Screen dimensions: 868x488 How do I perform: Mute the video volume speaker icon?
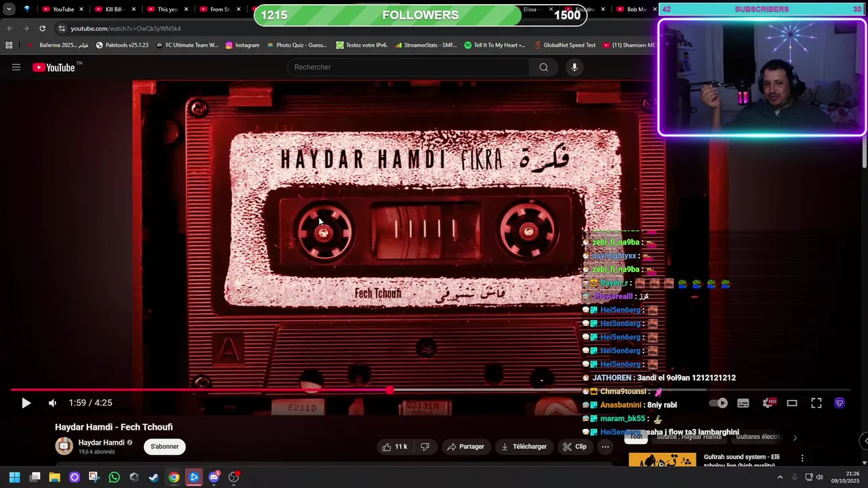point(52,403)
